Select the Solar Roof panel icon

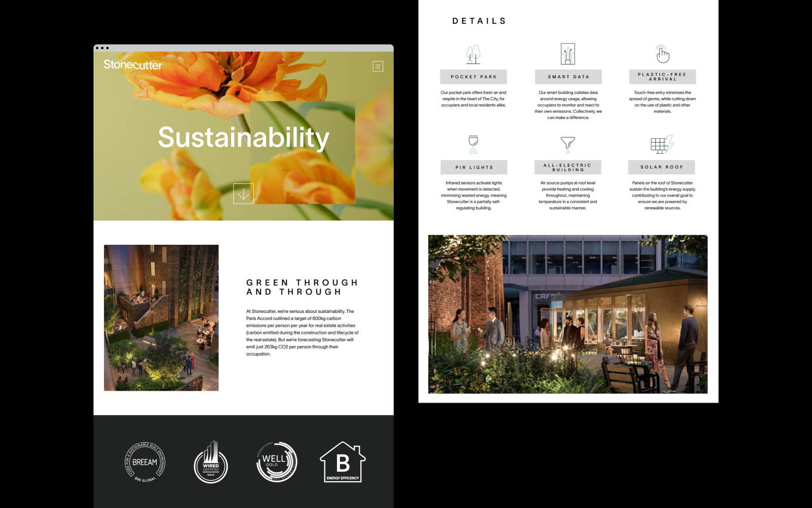coord(662,144)
